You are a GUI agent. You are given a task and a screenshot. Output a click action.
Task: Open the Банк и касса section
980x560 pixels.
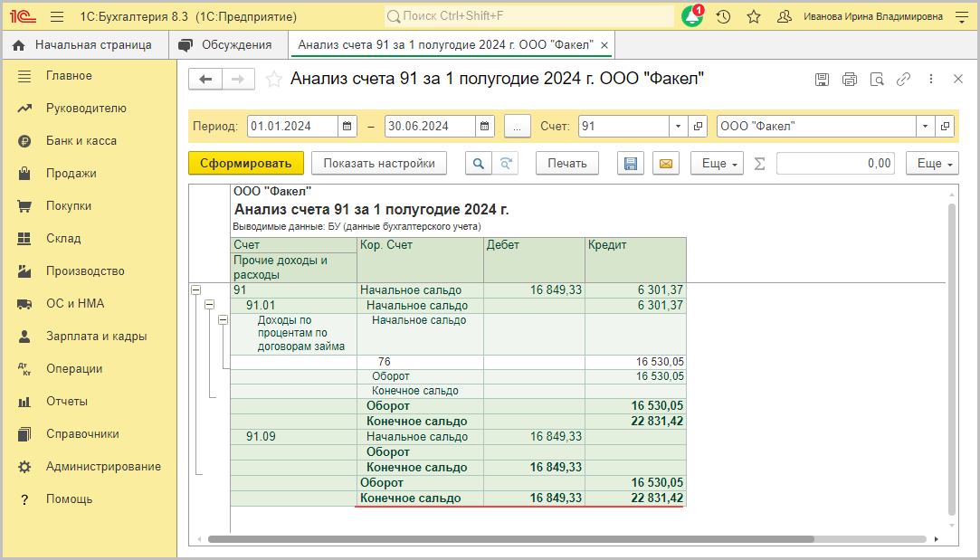81,141
